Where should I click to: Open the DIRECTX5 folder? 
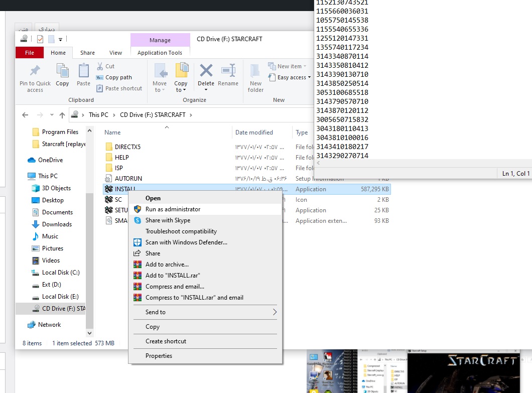127,147
